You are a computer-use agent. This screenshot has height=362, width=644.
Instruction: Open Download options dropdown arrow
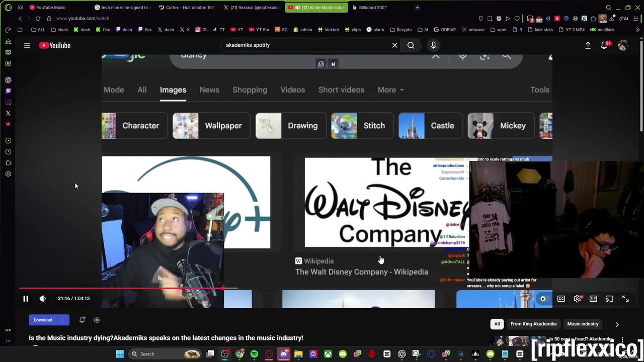point(63,320)
